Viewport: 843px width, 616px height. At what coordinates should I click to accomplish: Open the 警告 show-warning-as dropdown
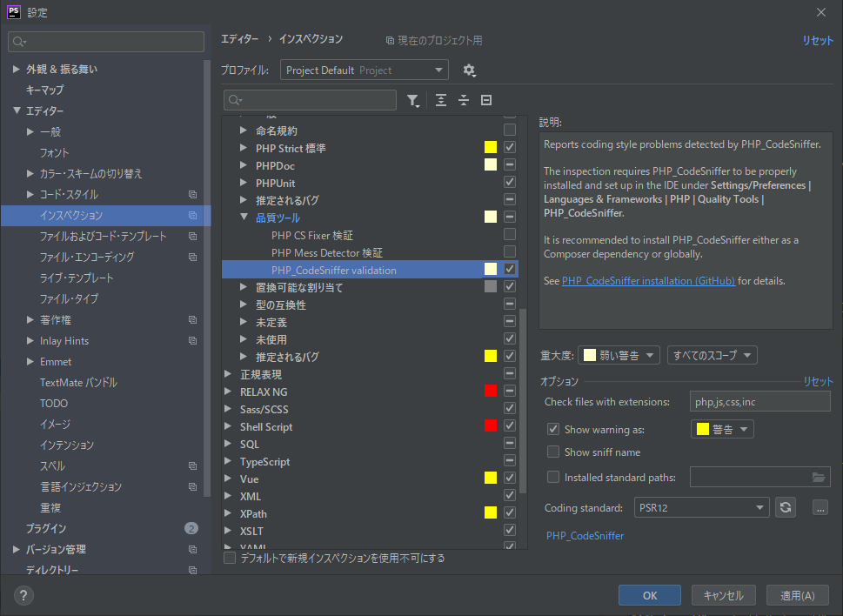(722, 429)
